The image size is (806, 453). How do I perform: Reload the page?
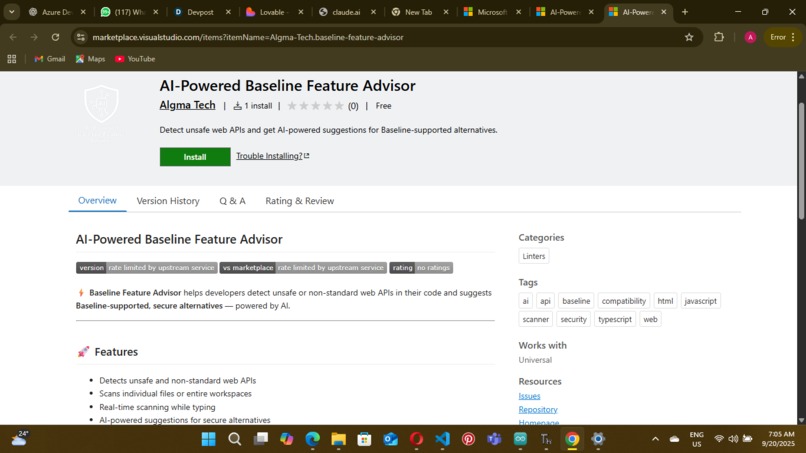point(55,37)
